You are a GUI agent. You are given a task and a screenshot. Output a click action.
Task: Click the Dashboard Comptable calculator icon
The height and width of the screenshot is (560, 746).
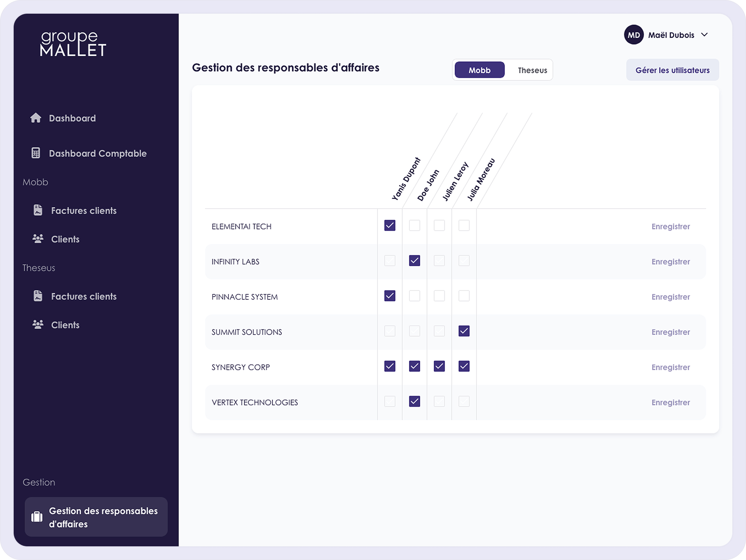[36, 153]
